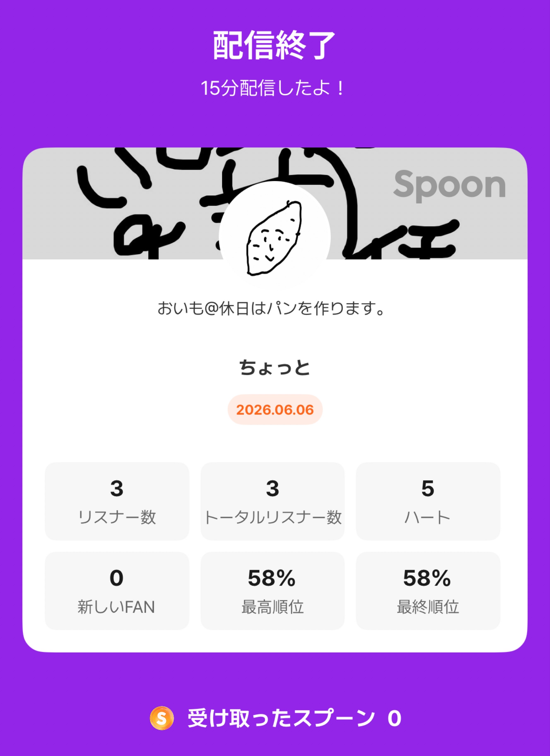Open the 2026.06.06 date badge
This screenshot has width=550, height=756.
[275, 410]
